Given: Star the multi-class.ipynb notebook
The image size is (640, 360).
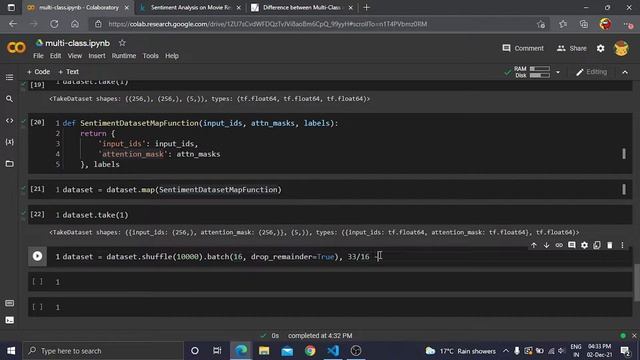Looking at the screenshot, I should tap(122, 42).
